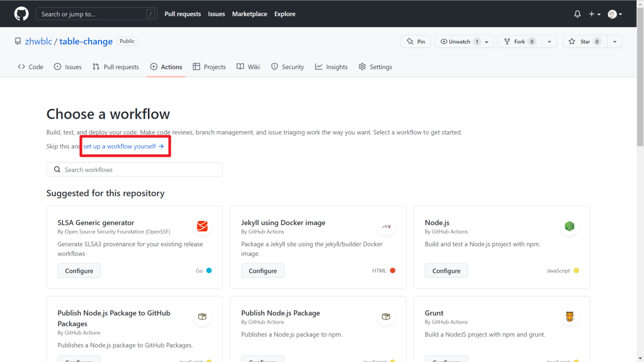Click the SLSA Generic generator logo icon

click(202, 226)
